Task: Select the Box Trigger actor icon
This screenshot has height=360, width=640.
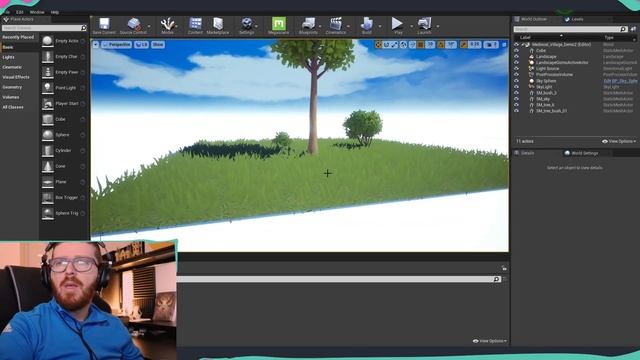Action: point(48,198)
